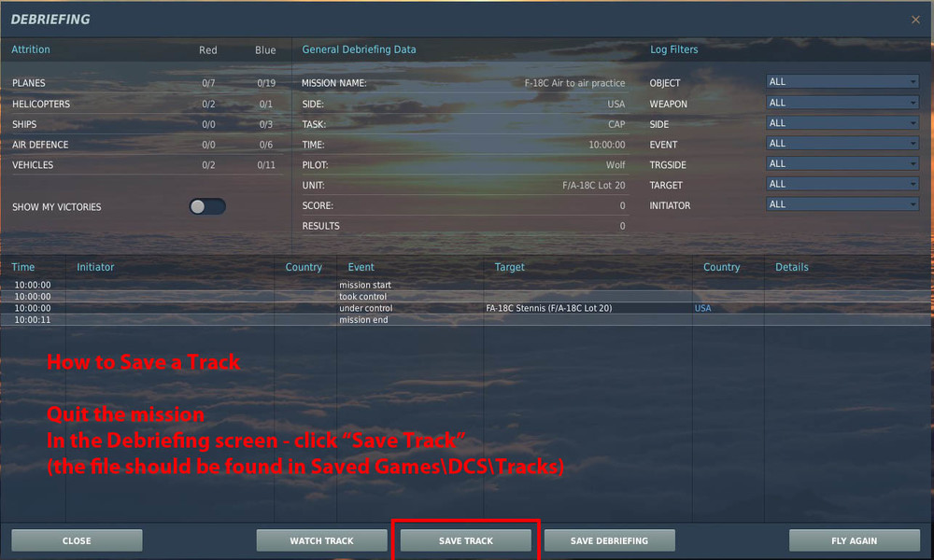Open the INITIATOR log filter dropdown
The image size is (934, 560).
coord(842,204)
